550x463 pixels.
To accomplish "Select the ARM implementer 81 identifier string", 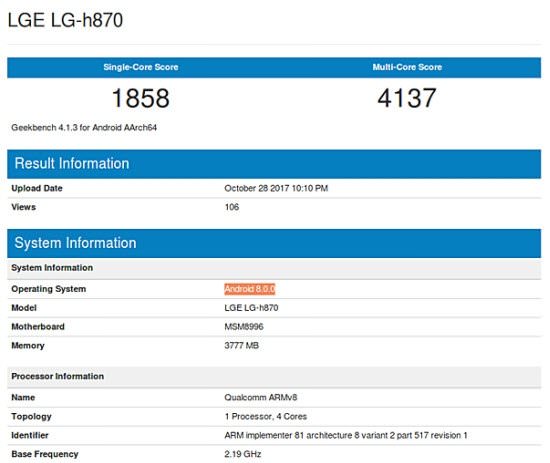I will (346, 435).
